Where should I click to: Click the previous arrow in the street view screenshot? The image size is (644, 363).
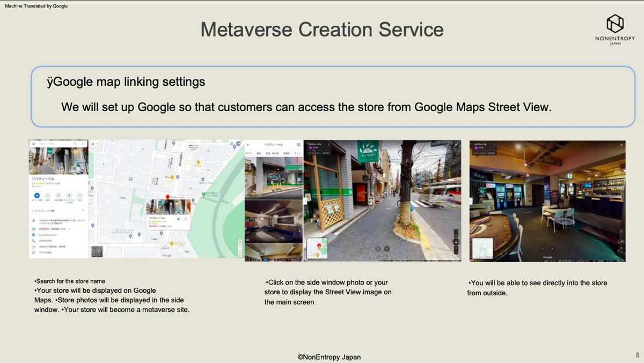(378, 249)
